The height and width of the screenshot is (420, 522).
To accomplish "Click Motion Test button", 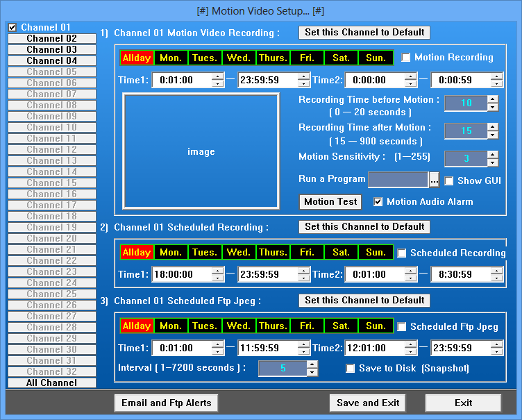I will pos(330,202).
